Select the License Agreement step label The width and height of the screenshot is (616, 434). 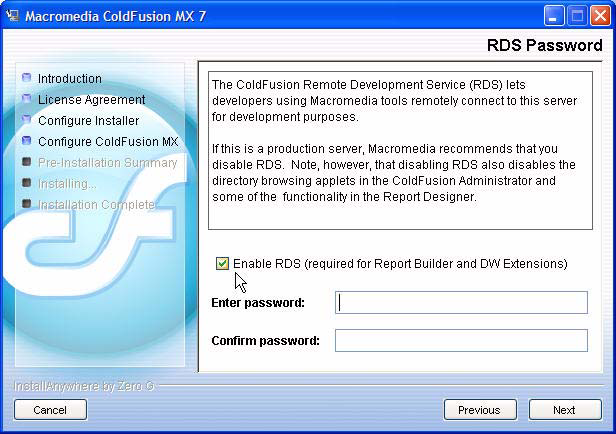92,100
